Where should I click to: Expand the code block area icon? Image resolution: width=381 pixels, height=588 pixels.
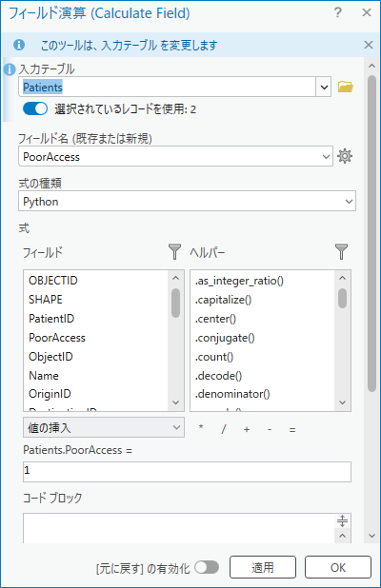[x=342, y=520]
